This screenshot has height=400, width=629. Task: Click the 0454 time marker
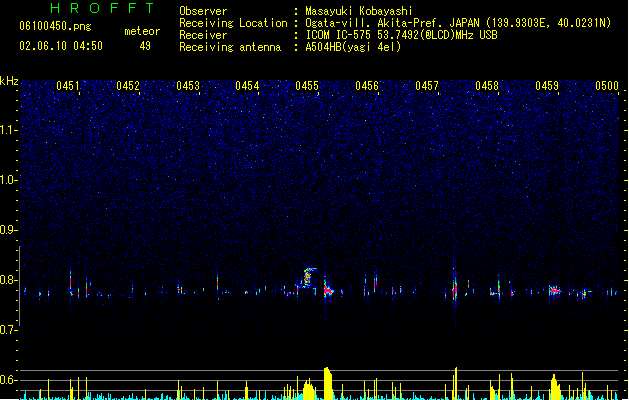coord(247,86)
